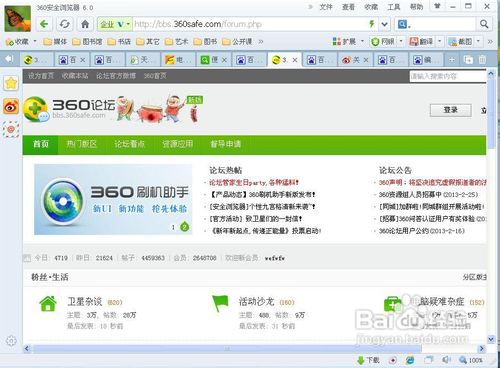Open the 书店 bookmark folder
The height and width of the screenshot is (368, 500).
(x=119, y=42)
